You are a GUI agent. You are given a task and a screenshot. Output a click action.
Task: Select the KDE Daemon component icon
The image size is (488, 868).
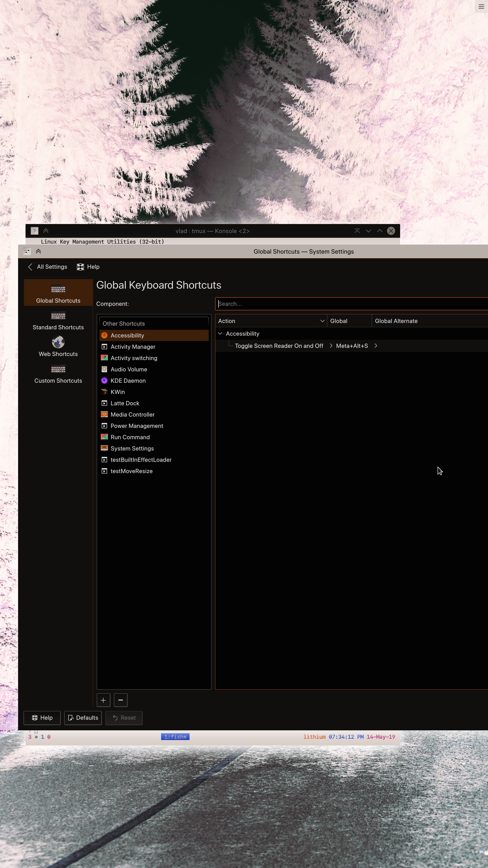pyautogui.click(x=104, y=380)
